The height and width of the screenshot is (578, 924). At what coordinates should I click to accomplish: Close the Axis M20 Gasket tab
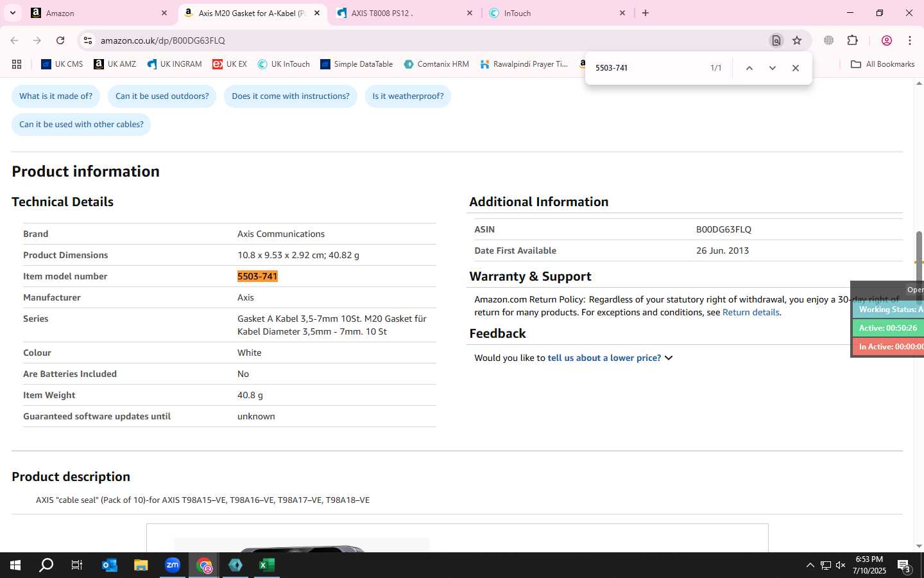(317, 13)
